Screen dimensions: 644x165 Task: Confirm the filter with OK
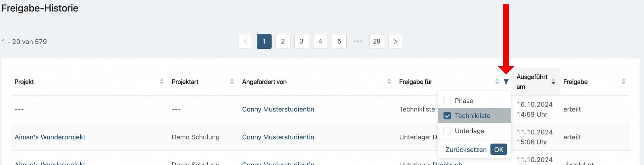click(x=499, y=150)
